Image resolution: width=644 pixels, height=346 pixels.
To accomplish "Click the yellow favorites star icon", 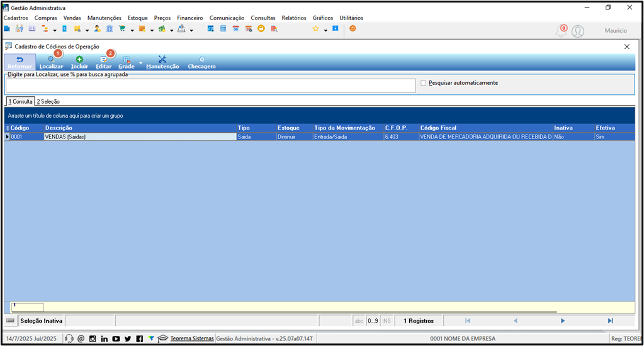I will (x=315, y=28).
